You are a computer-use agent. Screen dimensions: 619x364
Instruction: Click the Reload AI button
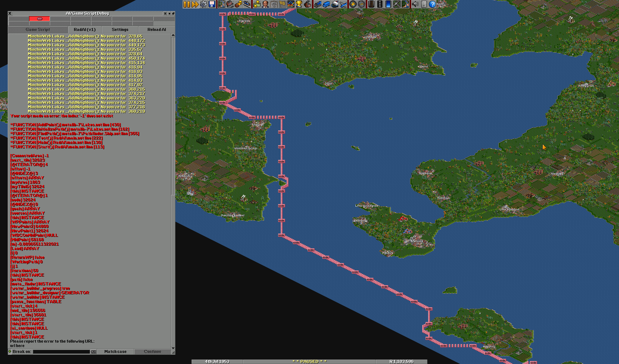(x=157, y=29)
